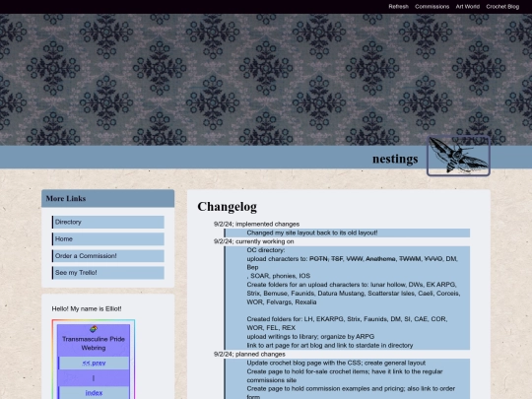This screenshot has width=532, height=399.
Task: Go to Home from the sidebar
Action: pos(108,238)
